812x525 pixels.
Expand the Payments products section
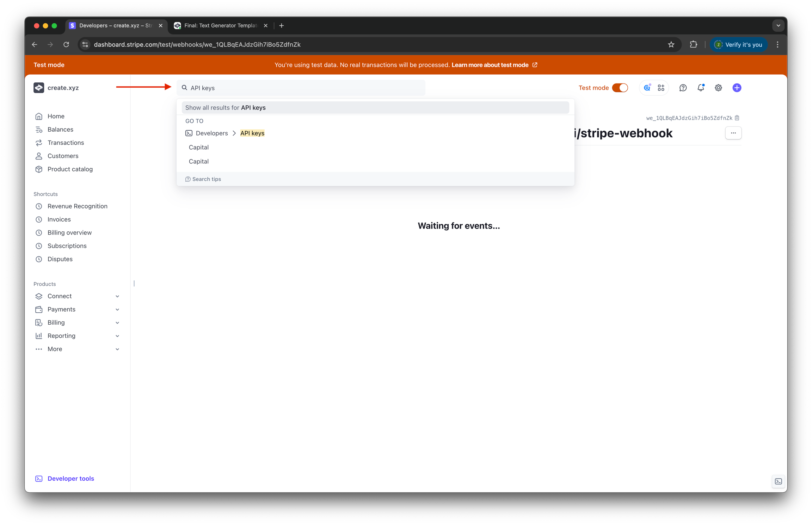click(117, 310)
